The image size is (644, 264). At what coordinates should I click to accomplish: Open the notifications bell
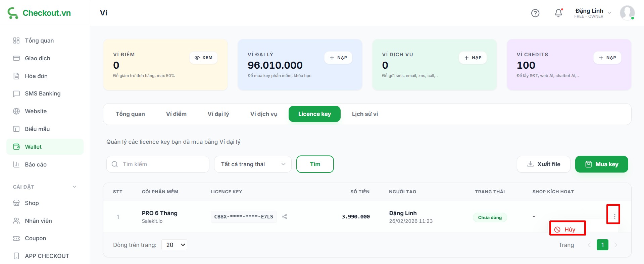click(x=558, y=13)
